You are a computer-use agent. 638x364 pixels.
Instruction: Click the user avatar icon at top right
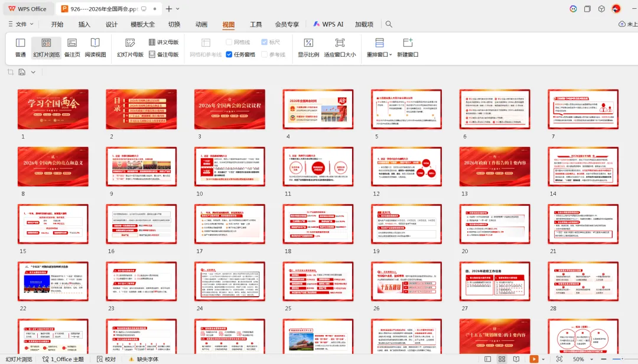coord(616,8)
